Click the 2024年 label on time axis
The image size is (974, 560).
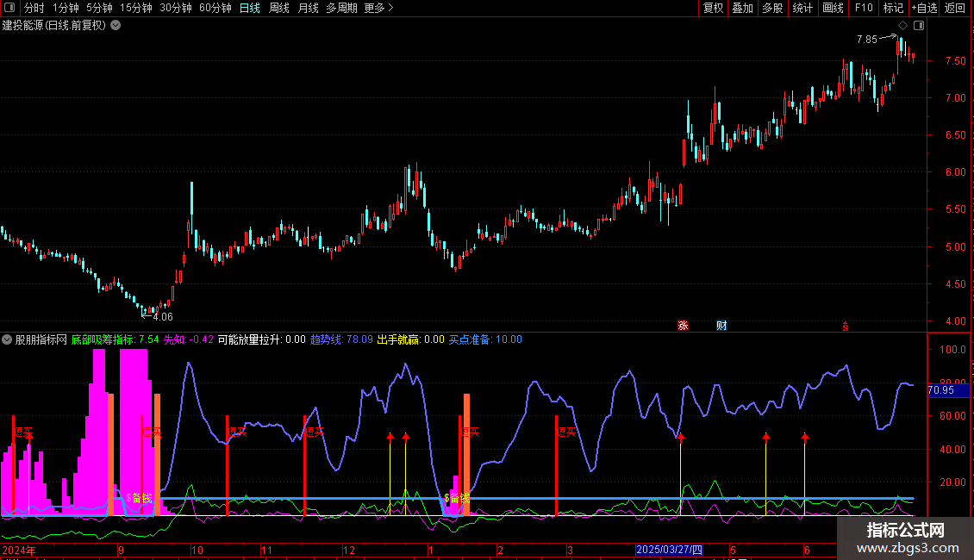(19, 550)
